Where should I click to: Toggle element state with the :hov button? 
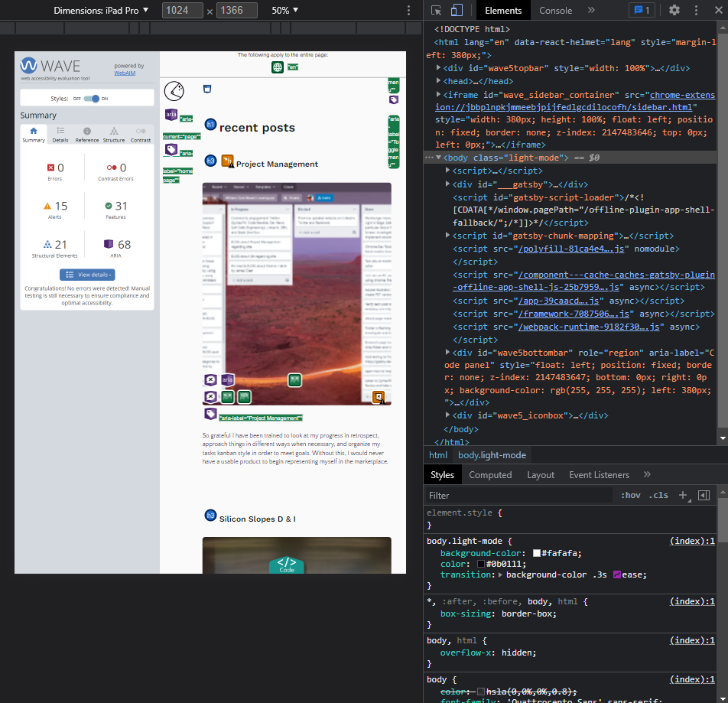pyautogui.click(x=631, y=496)
